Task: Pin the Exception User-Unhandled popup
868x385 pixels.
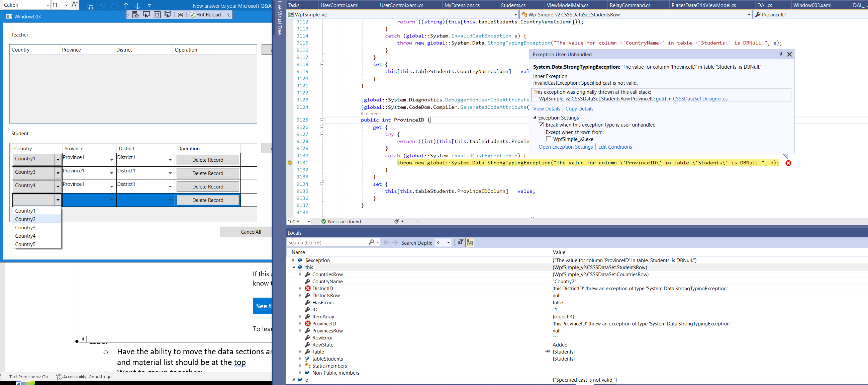Action: tap(780, 54)
